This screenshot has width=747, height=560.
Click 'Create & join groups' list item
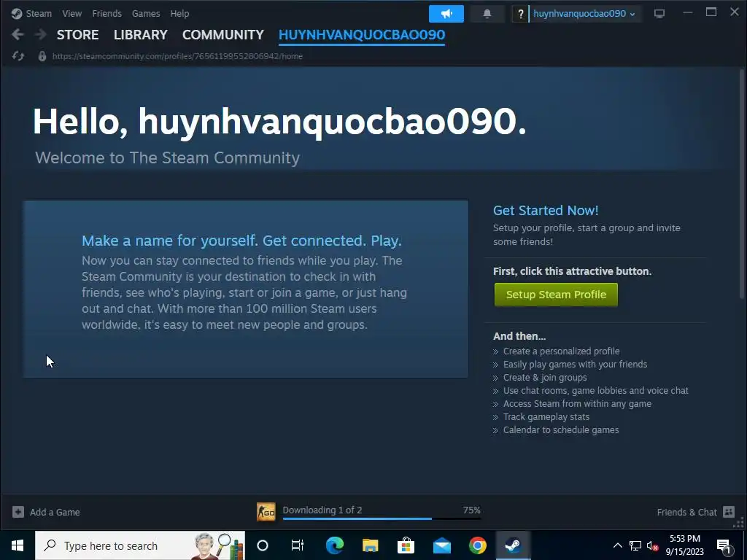545,378
